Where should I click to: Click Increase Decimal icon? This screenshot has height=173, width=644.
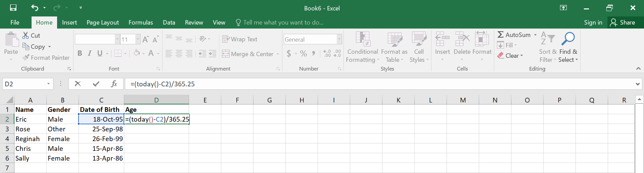pyautogui.click(x=327, y=53)
